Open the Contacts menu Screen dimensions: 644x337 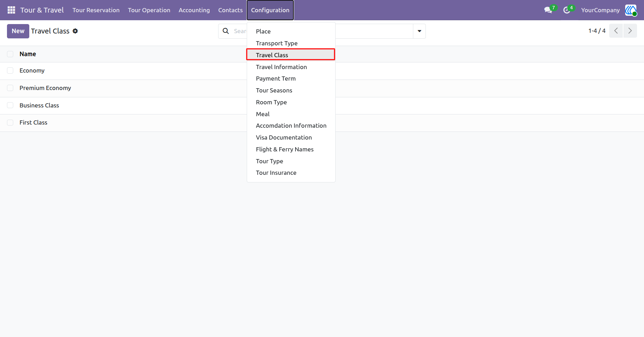230,10
